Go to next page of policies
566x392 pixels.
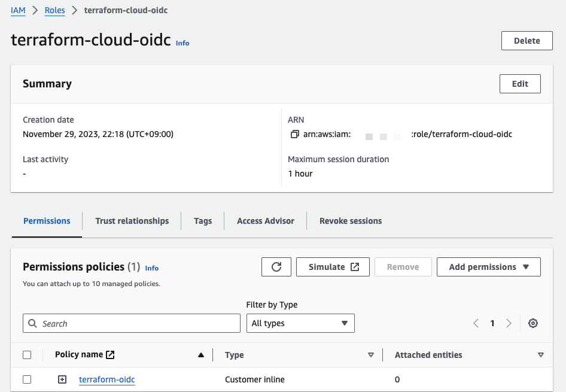(509, 323)
